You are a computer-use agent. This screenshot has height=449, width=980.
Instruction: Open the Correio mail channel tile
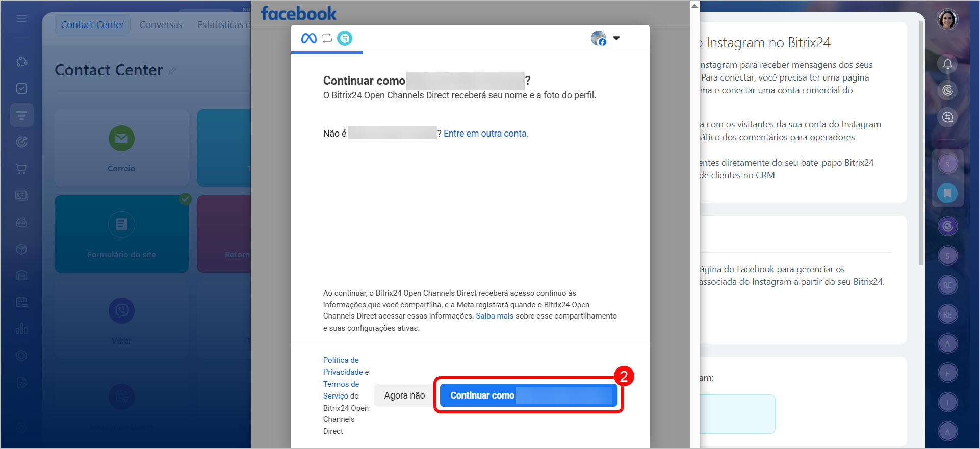(x=121, y=147)
